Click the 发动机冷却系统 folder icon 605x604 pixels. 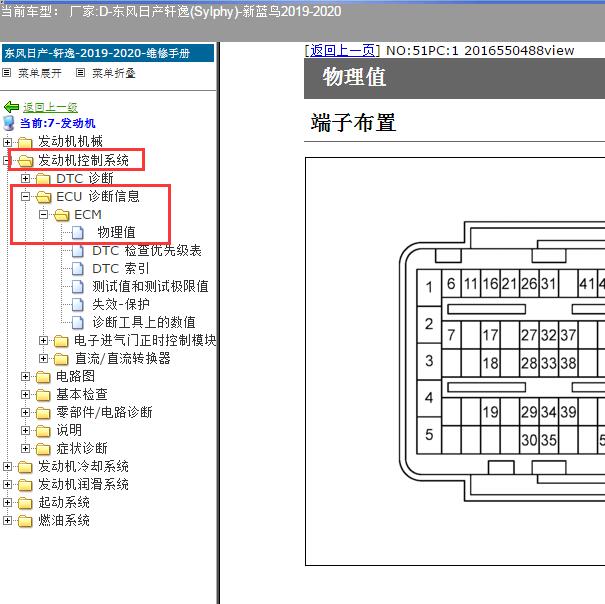25,467
